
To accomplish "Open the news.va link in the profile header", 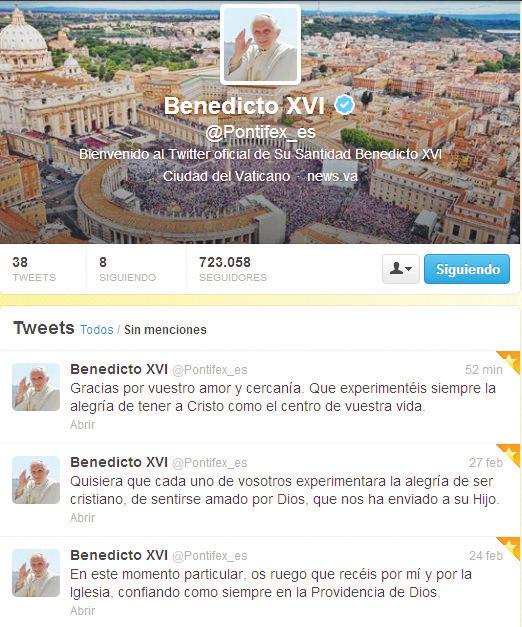I will [x=332, y=176].
